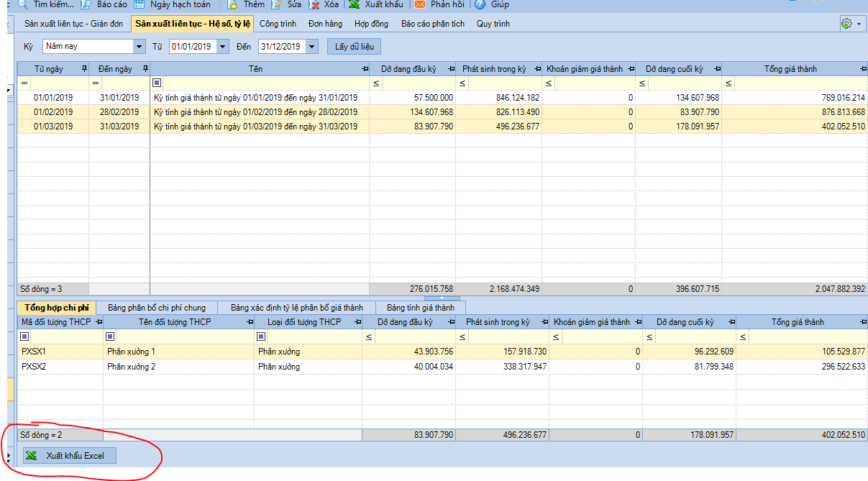Change filter operator under Mã đối tượng THCP
The height and width of the screenshot is (481, 868).
(x=25, y=336)
